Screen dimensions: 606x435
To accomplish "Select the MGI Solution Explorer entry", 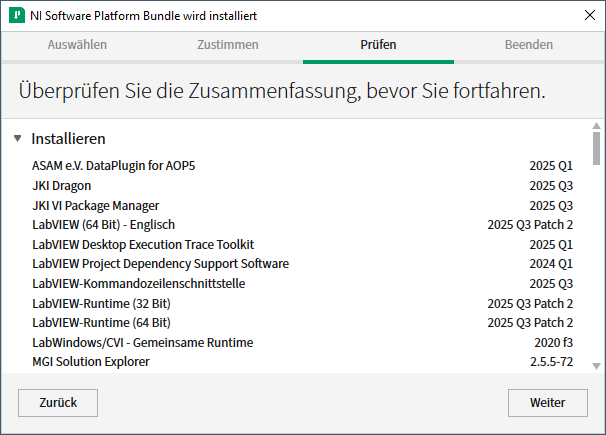I will (90, 362).
